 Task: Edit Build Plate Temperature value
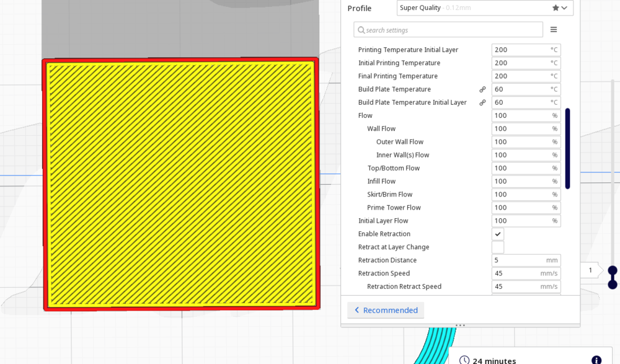tap(526, 89)
